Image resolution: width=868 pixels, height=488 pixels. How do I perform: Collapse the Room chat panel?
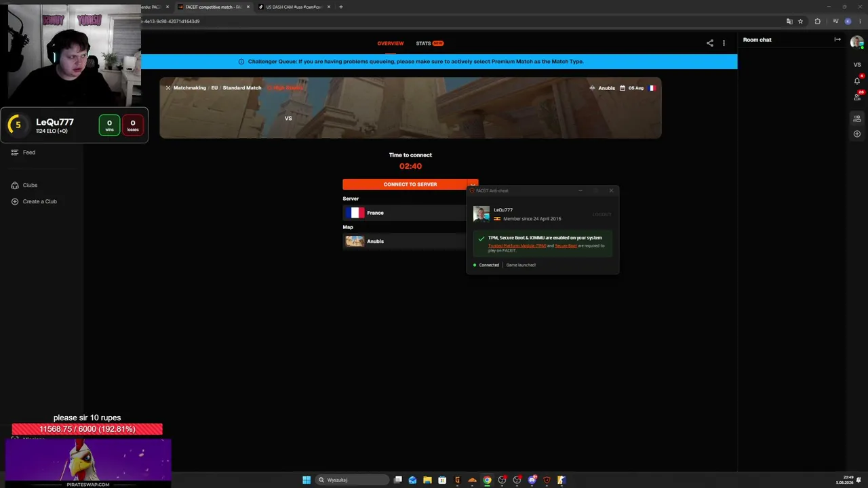(837, 40)
